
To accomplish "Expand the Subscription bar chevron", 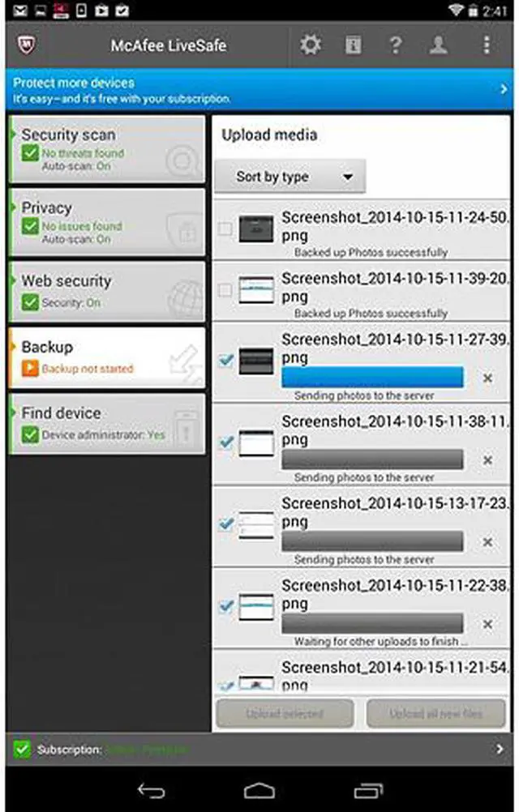I will pos(500,749).
